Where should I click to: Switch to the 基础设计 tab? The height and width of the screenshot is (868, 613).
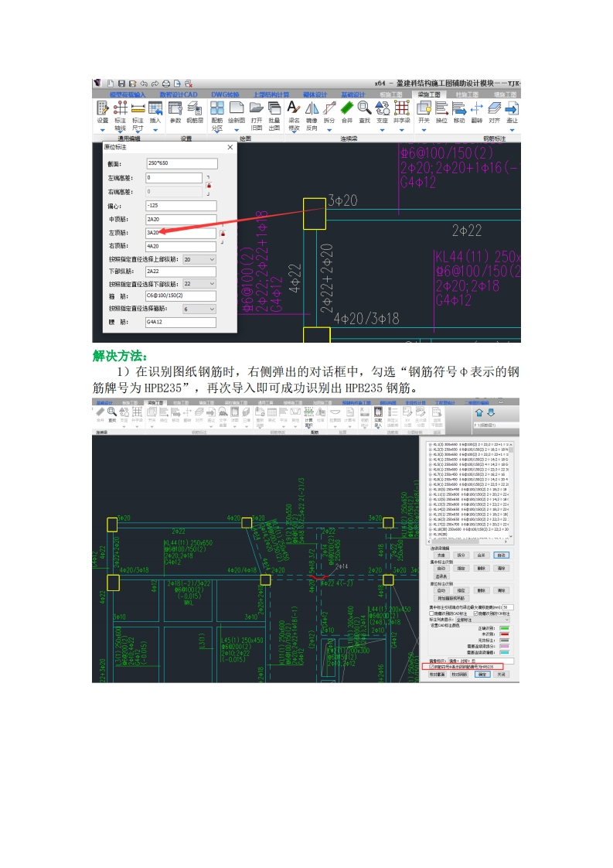pos(353,94)
